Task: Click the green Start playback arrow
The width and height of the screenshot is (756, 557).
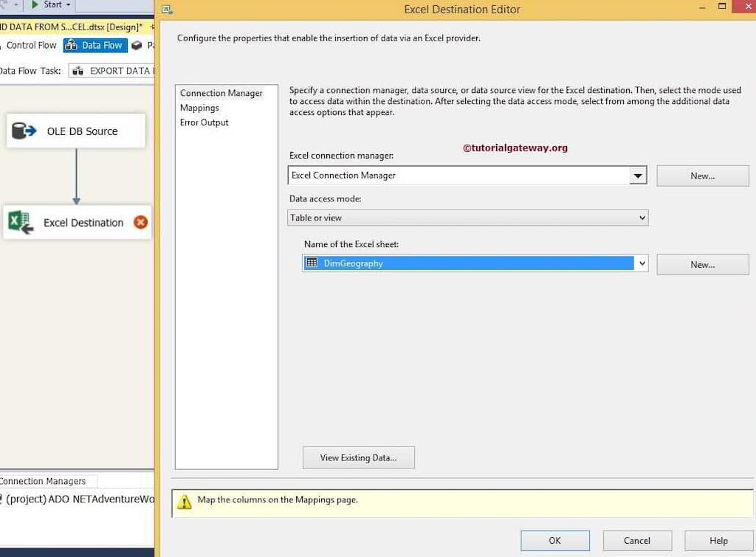Action: tap(35, 5)
